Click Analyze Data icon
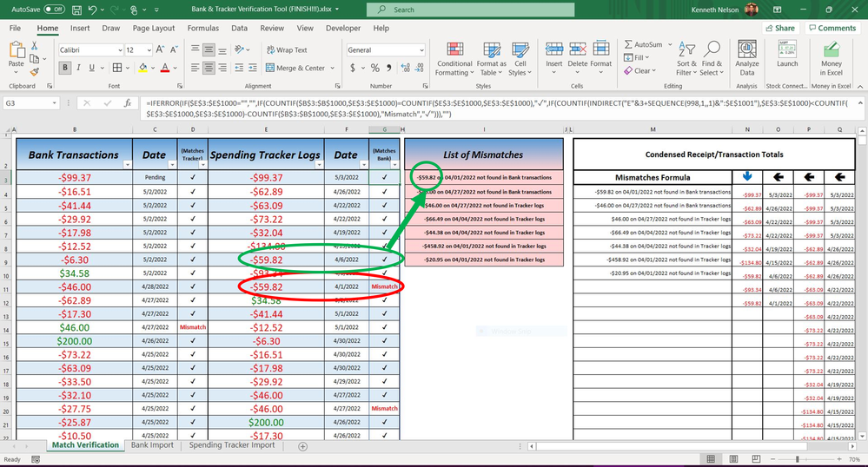This screenshot has height=467, width=868. tap(746, 49)
